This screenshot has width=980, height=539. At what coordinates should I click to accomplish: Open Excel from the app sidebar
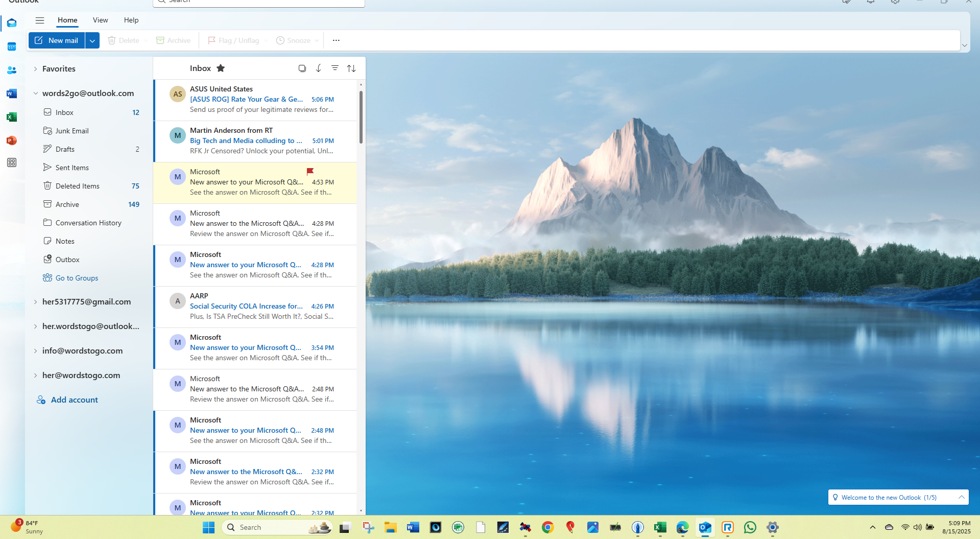(11, 117)
